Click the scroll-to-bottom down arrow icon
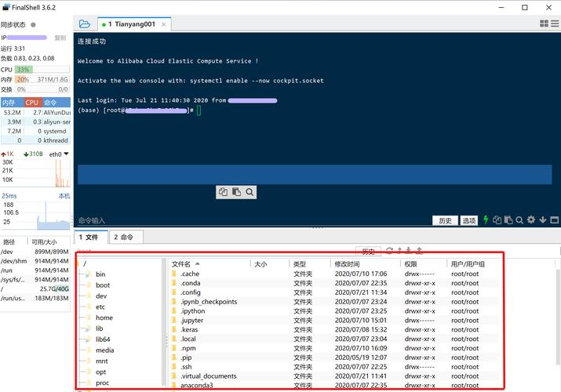Screen dimensions: 561x392 tap(543, 220)
